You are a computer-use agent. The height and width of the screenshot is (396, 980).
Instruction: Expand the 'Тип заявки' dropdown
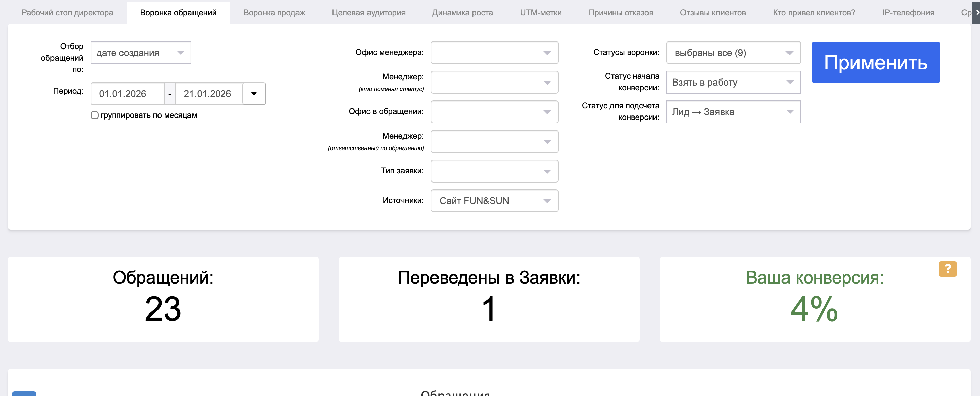[494, 171]
